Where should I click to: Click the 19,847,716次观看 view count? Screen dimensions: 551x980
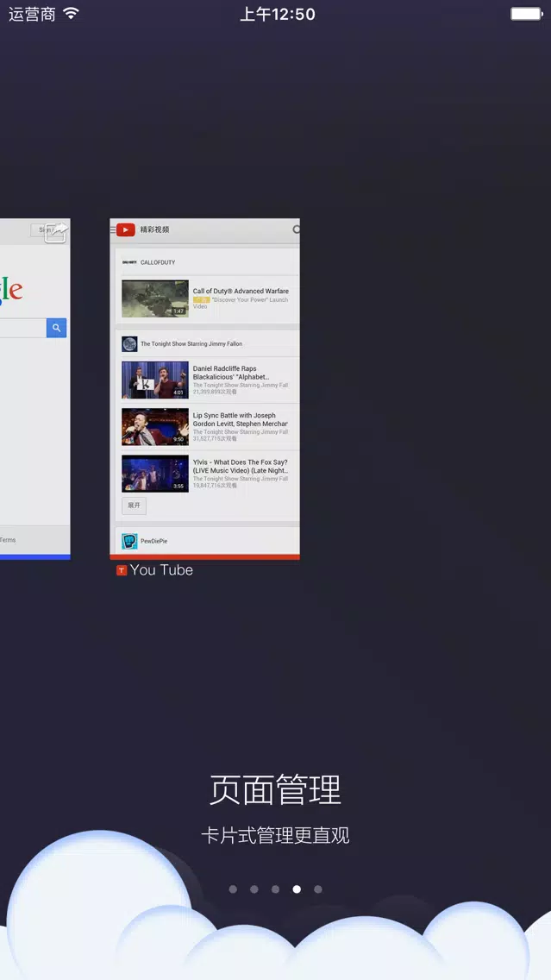[215, 486]
